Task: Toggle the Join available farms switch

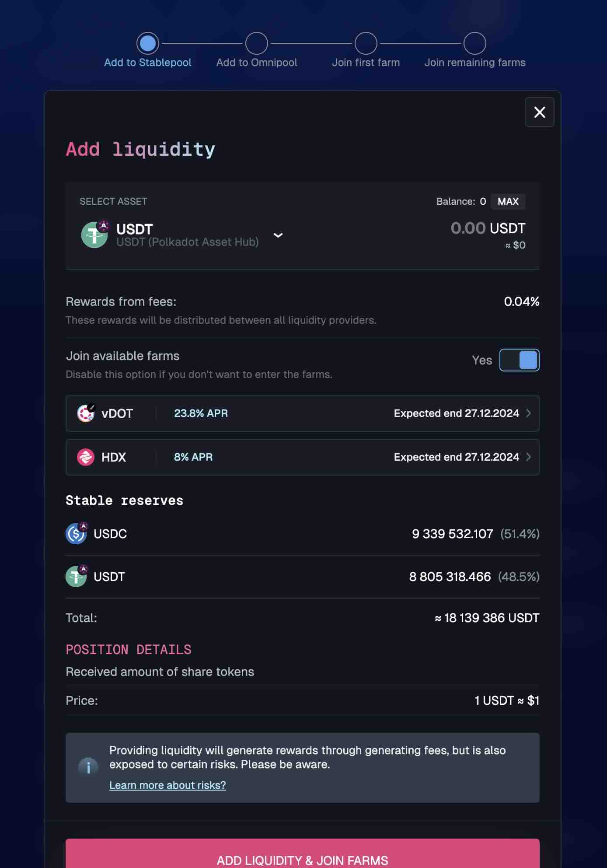Action: coord(519,360)
